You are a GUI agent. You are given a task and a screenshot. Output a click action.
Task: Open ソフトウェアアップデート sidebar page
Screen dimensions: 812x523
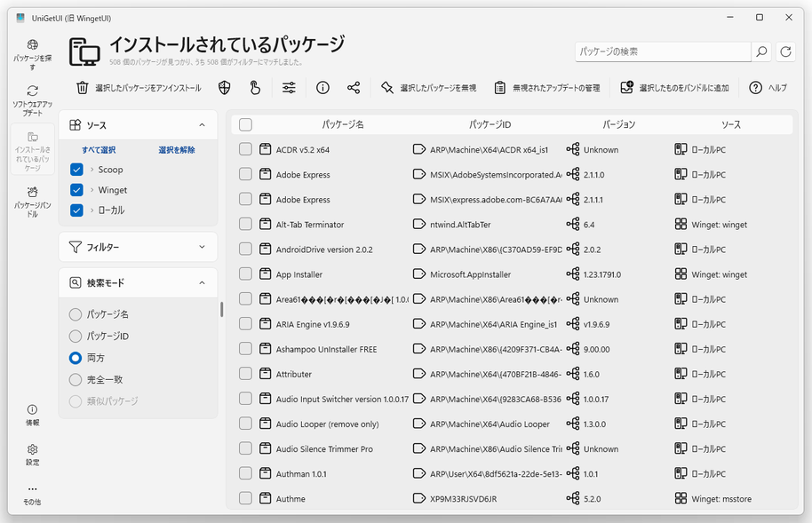click(x=33, y=100)
